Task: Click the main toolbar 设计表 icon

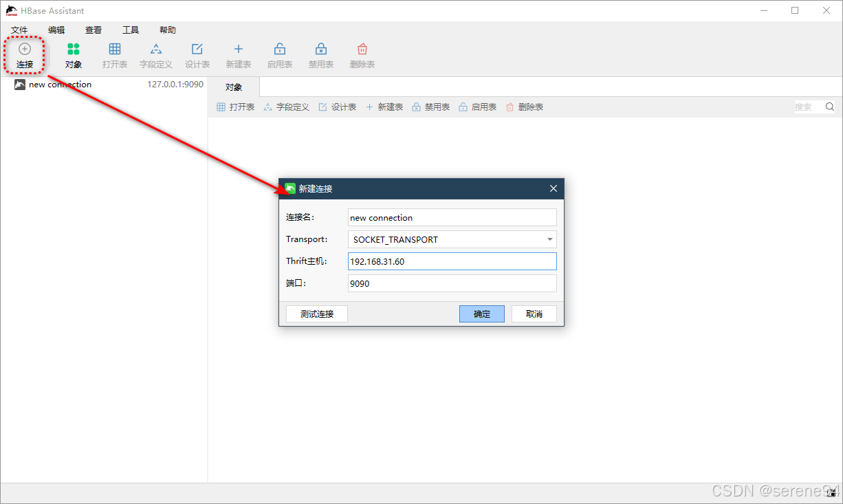Action: [x=197, y=49]
